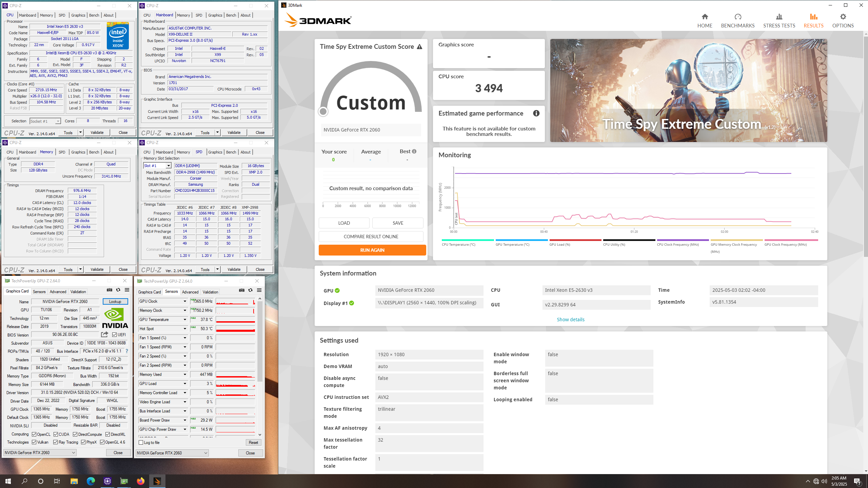
Task: Open hamburger menu in GPU-Z Sensors window
Action: point(259,290)
